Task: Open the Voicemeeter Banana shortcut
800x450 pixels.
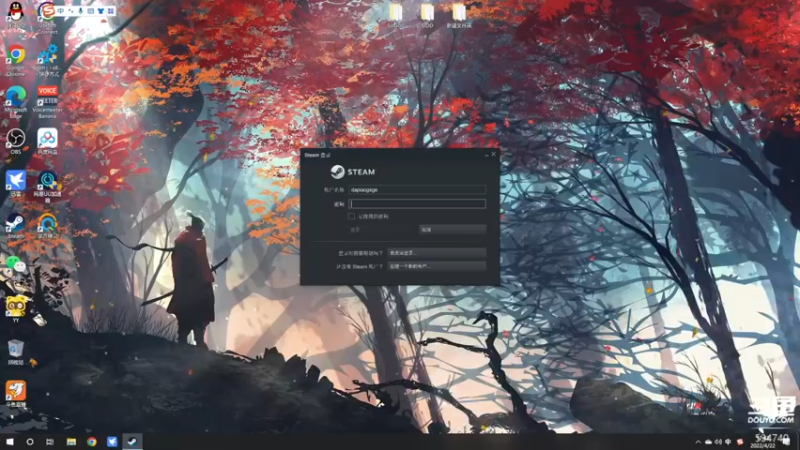Action: [47, 96]
